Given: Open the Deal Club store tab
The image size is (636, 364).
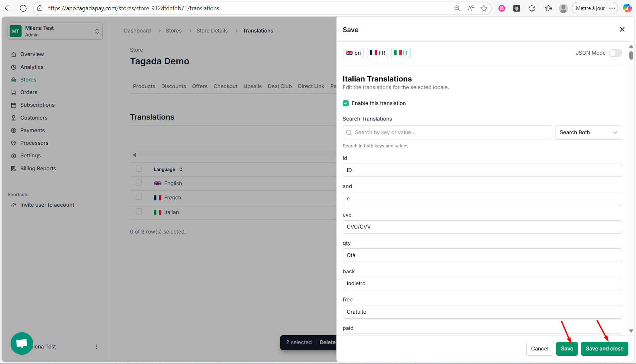Looking at the screenshot, I should tap(280, 86).
